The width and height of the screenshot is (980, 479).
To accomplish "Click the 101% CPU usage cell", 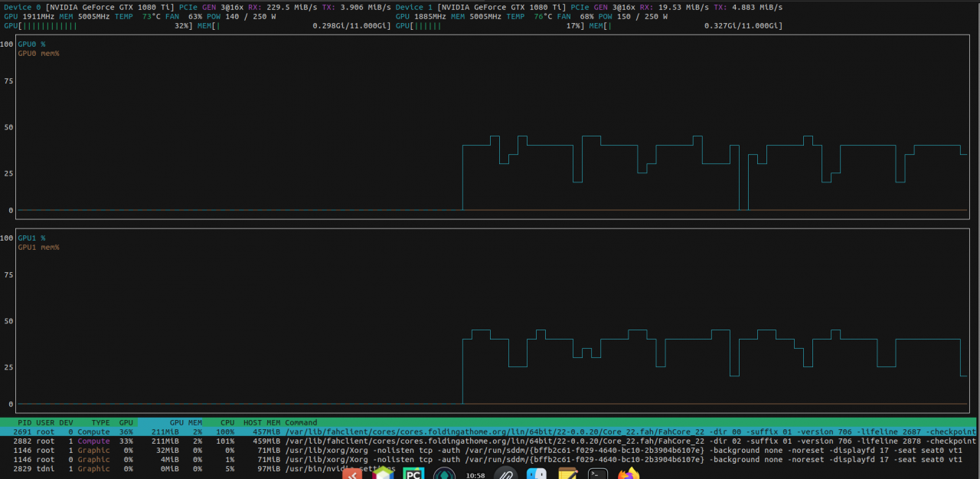I will point(225,441).
